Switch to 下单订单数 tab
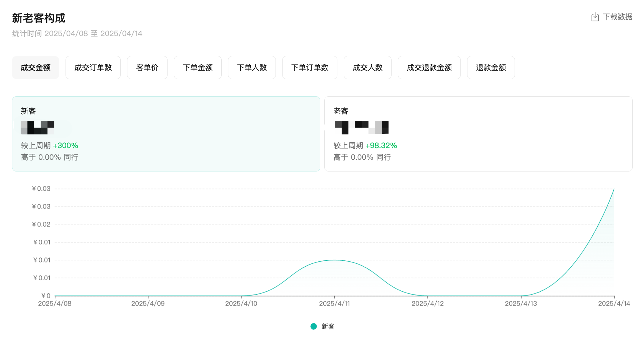 click(310, 68)
